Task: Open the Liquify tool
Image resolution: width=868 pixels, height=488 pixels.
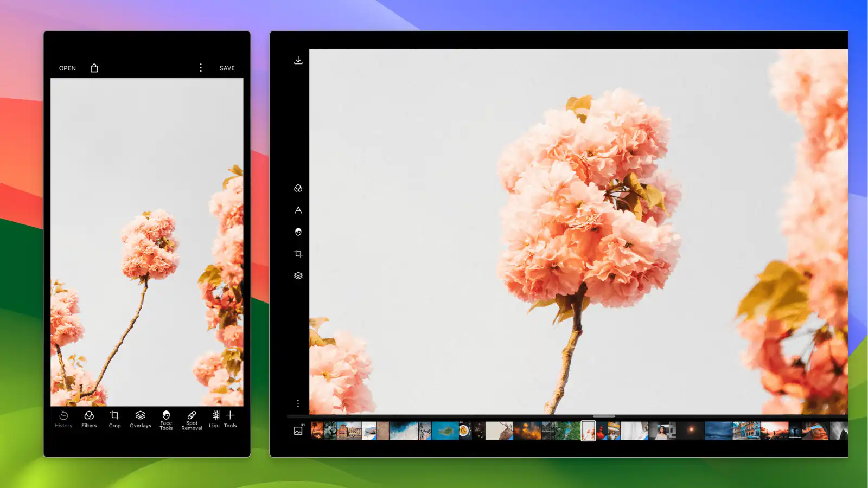Action: tap(215, 420)
